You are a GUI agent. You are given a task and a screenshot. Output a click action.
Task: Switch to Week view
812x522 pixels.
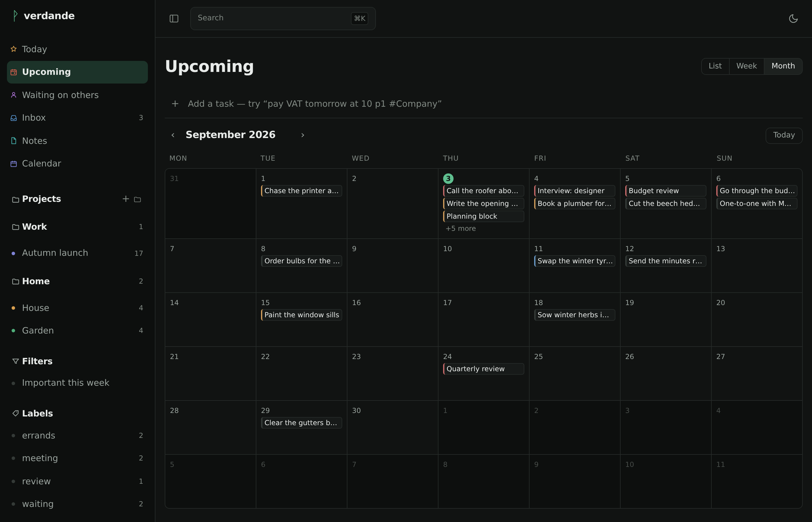point(746,66)
